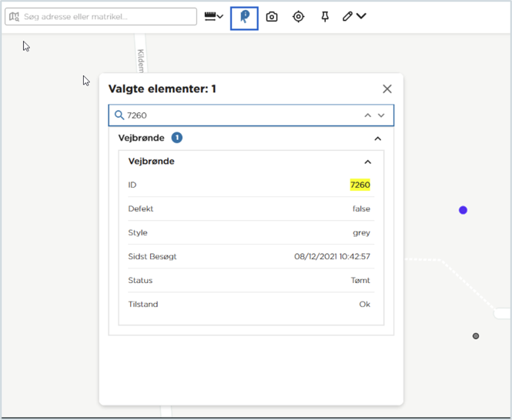512x420 pixels.
Task: Click the 'Sidst Besøgt' field label
Action: pos(152,256)
